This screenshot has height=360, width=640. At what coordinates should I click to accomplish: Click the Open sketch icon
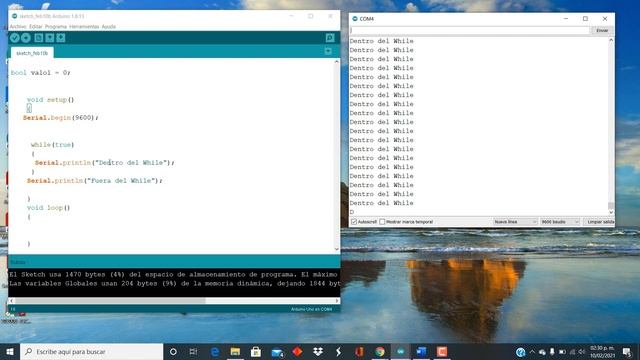coord(50,38)
